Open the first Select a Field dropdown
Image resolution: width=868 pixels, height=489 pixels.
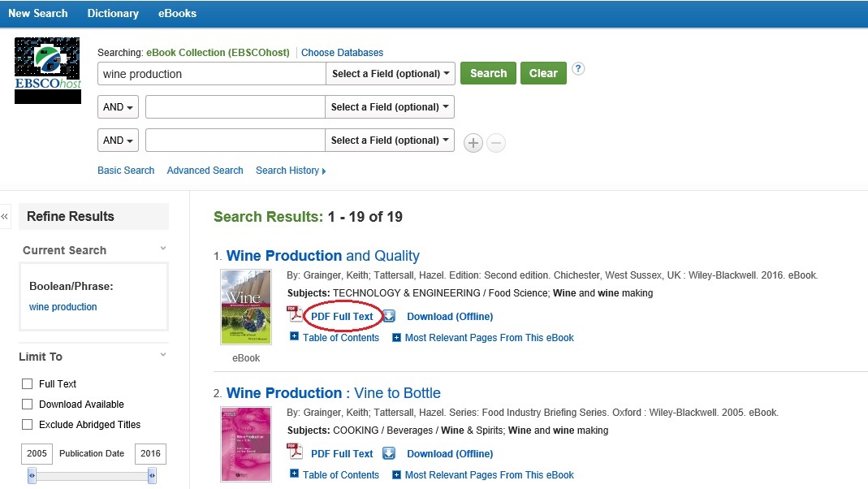pos(391,74)
